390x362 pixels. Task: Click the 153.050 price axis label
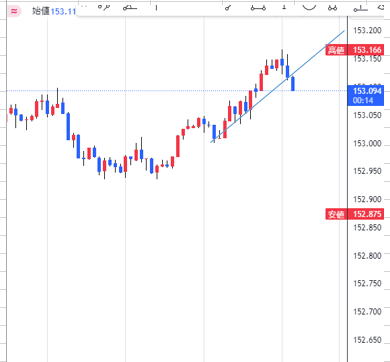pyautogui.click(x=367, y=115)
